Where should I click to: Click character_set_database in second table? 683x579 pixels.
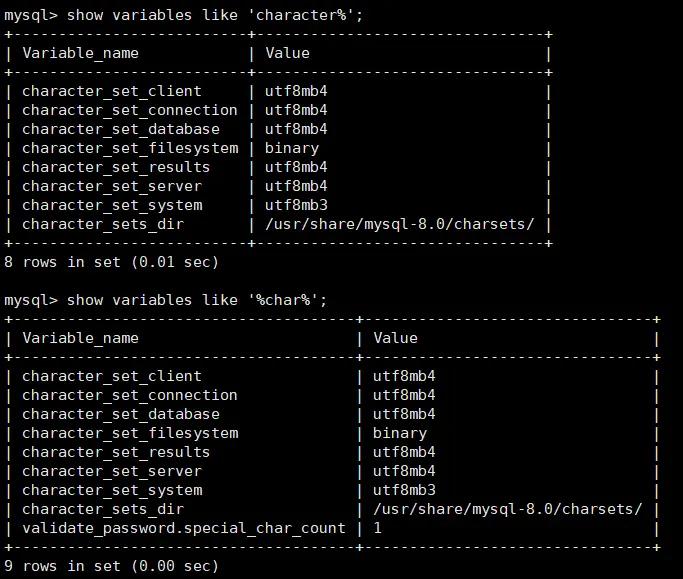click(x=120, y=414)
